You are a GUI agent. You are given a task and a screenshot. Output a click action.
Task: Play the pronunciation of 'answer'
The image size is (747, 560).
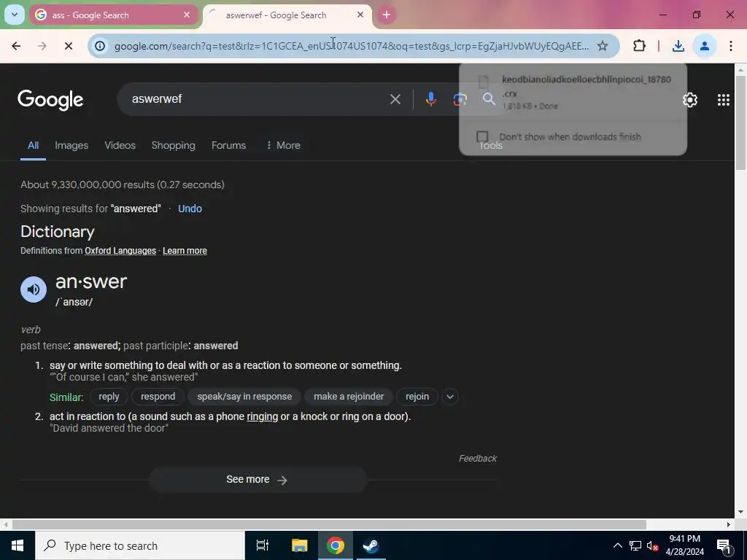34,289
